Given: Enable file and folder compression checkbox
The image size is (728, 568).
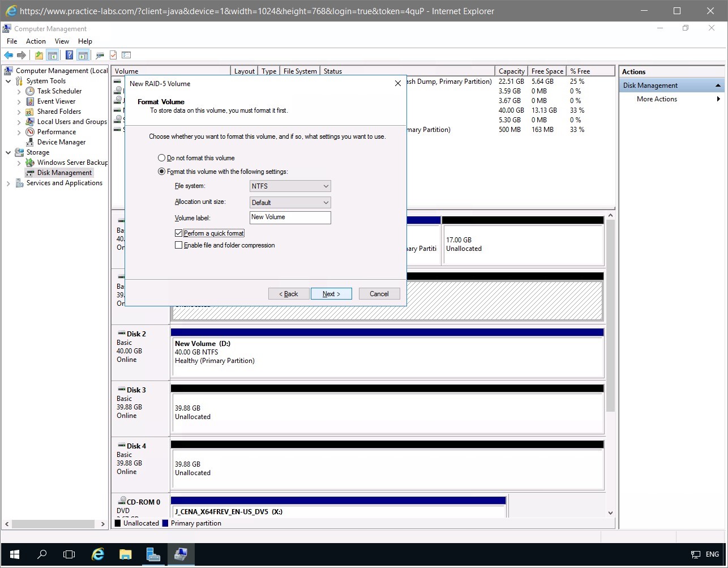Looking at the screenshot, I should point(179,245).
